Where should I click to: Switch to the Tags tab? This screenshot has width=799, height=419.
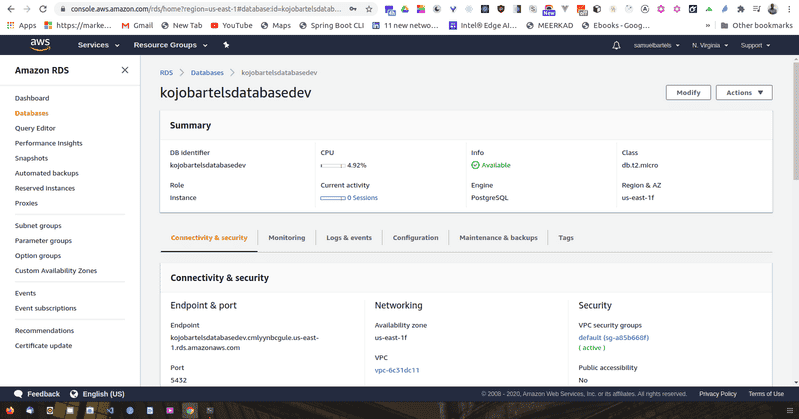click(566, 238)
